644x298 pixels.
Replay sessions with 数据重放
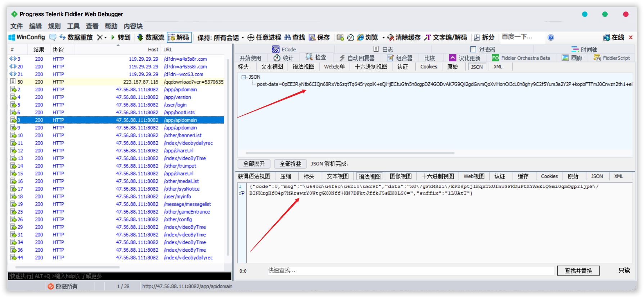point(76,37)
